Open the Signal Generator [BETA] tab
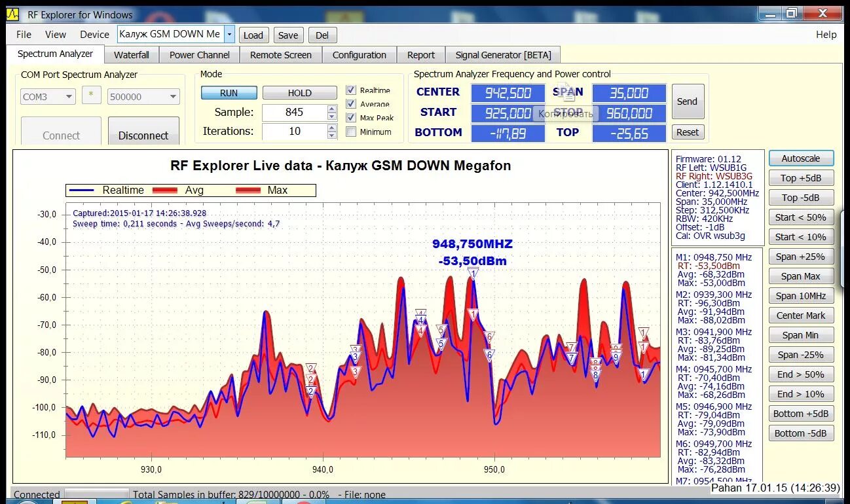The height and width of the screenshot is (504, 850). pyautogui.click(x=504, y=55)
